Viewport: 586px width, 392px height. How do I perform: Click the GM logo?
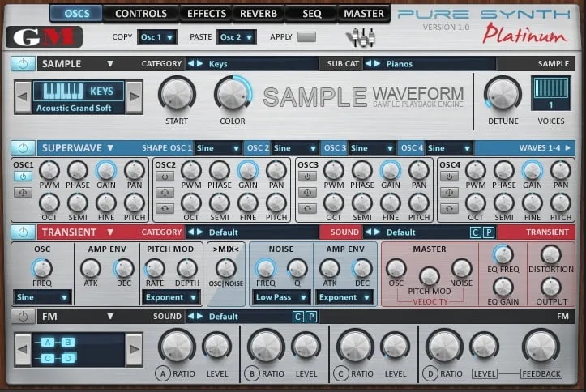tap(45, 37)
